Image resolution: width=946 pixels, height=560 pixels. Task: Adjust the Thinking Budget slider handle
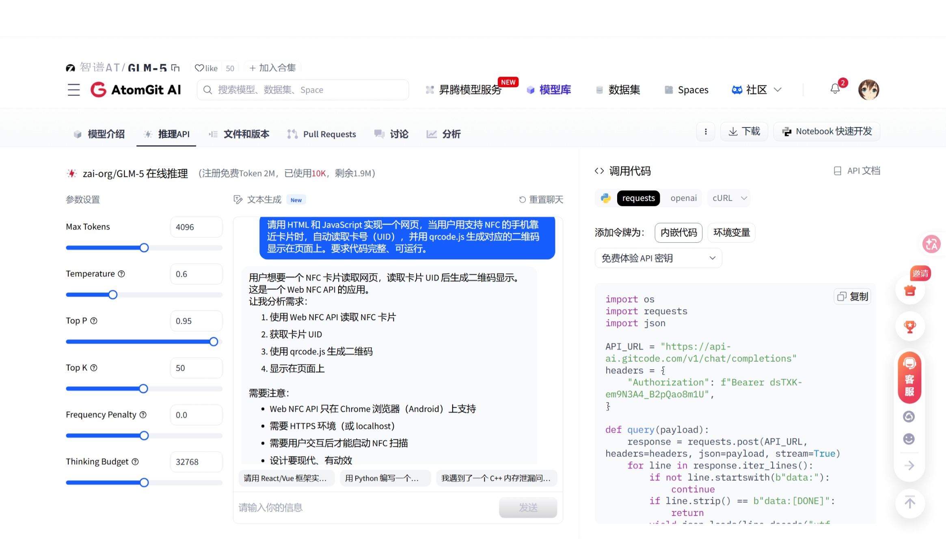tap(144, 482)
